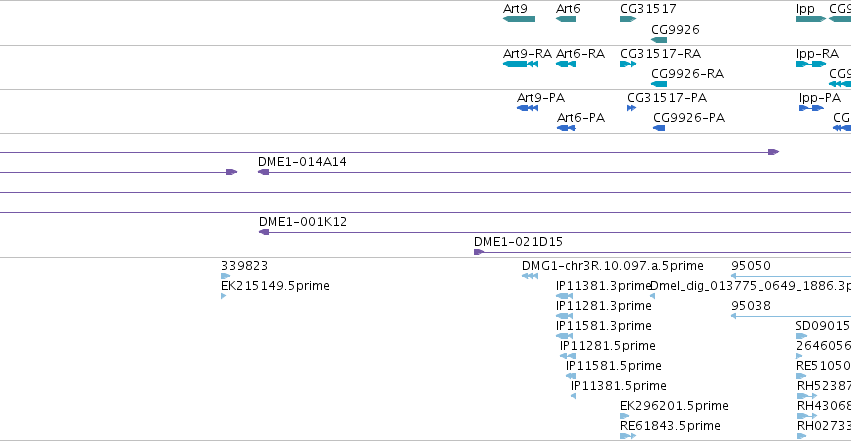Select the EK296201.5prime EST feature
Viewport: 851px width, 441px height.
625,416
